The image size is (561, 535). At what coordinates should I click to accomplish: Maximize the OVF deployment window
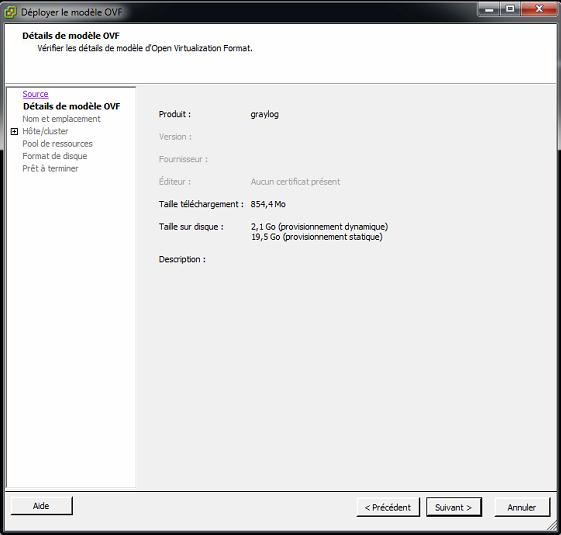coord(511,9)
